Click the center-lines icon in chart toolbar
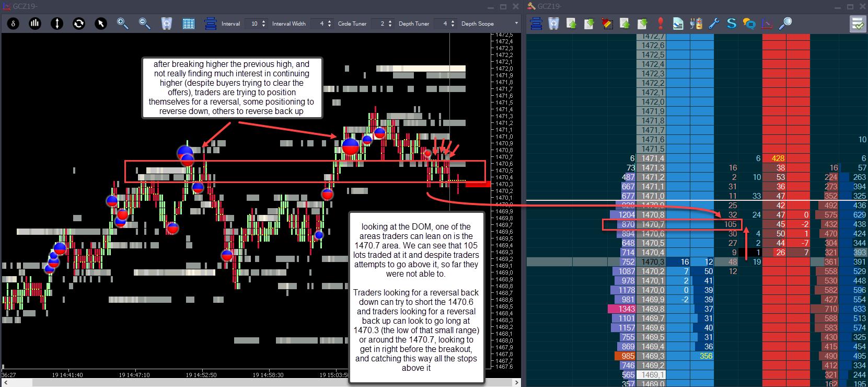 (211, 24)
